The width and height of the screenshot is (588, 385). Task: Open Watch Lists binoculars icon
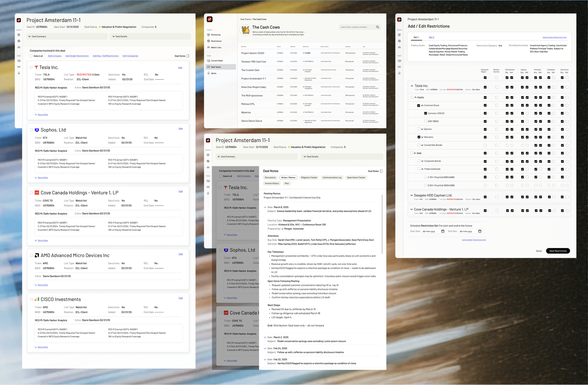click(209, 48)
